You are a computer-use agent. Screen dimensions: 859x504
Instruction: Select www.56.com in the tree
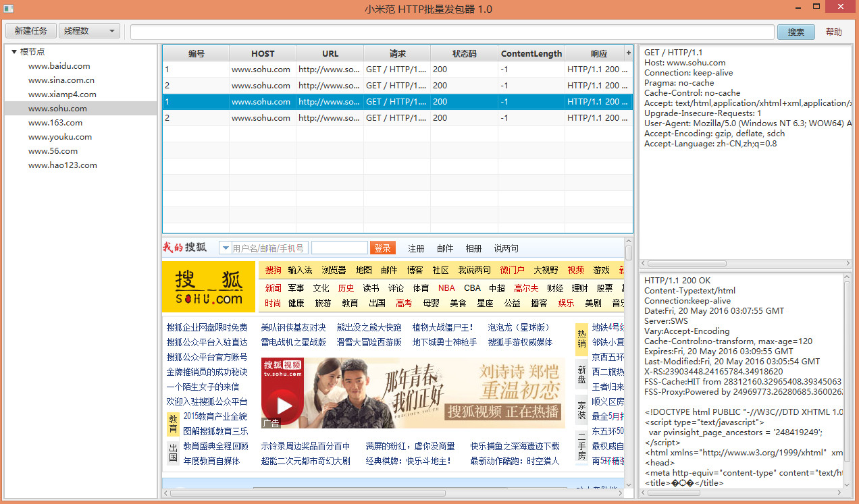coord(53,151)
